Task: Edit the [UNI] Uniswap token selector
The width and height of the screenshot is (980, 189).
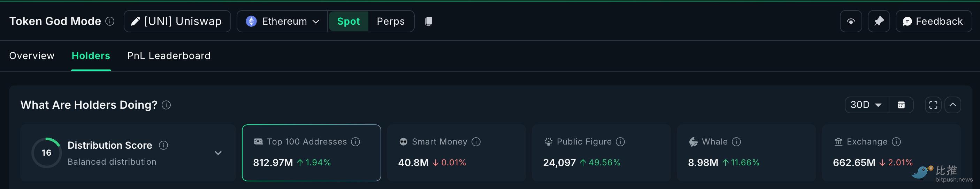Action: [177, 21]
